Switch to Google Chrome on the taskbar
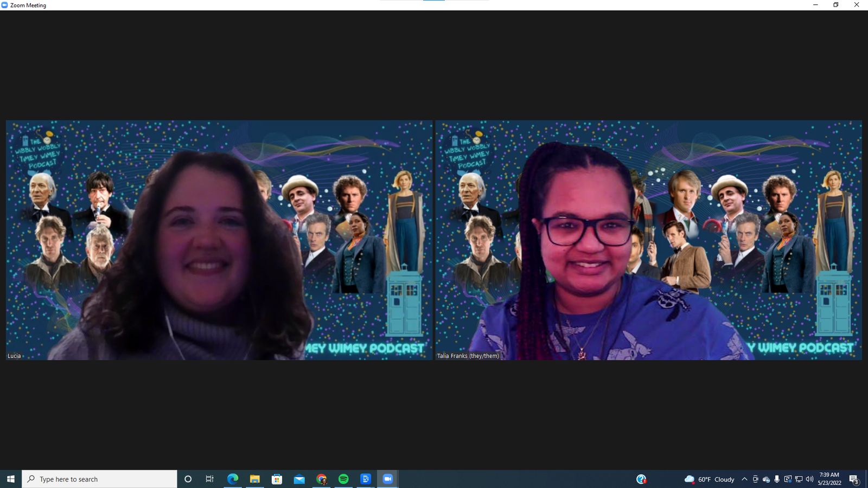Viewport: 868px width, 488px height. click(x=322, y=479)
